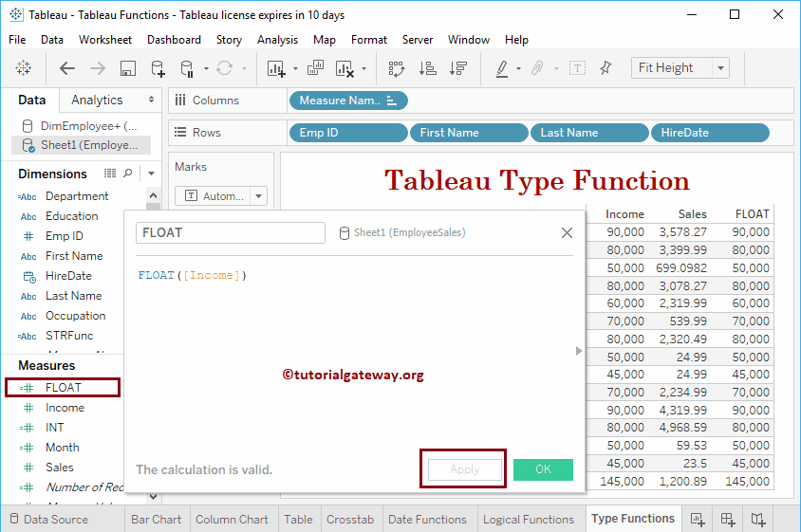The height and width of the screenshot is (532, 801).
Task: Click the Add new data source icon
Action: coord(158,68)
